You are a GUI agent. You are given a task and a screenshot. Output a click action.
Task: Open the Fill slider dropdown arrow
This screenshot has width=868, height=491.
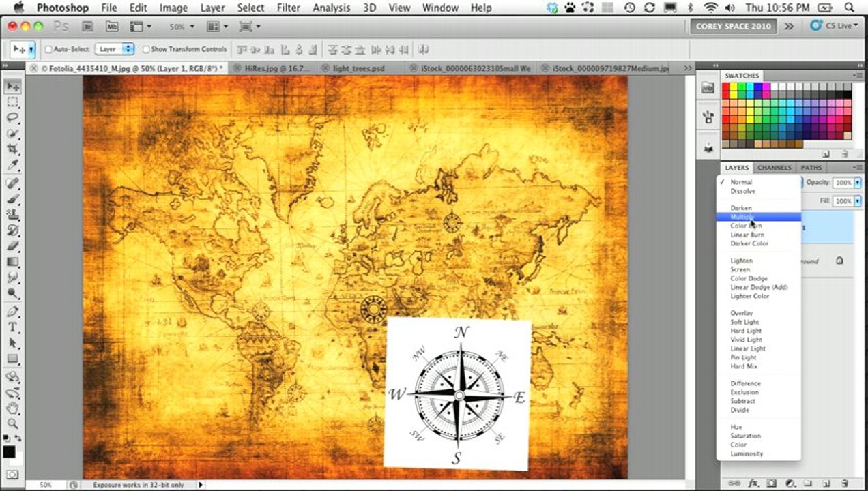pyautogui.click(x=858, y=201)
